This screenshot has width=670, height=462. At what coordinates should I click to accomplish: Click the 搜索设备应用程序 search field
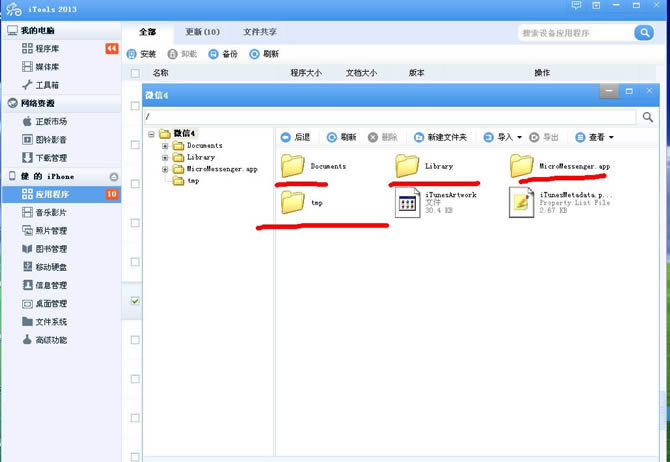tap(575, 33)
